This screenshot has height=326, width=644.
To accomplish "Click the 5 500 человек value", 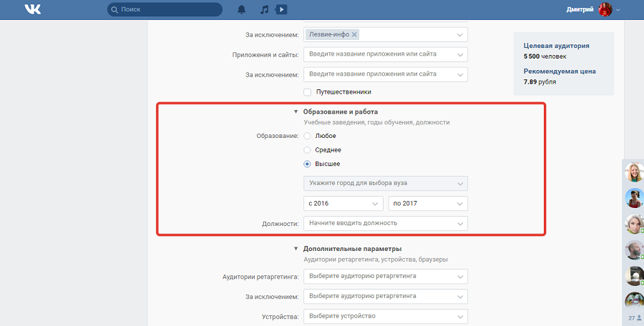I will pyautogui.click(x=545, y=56).
